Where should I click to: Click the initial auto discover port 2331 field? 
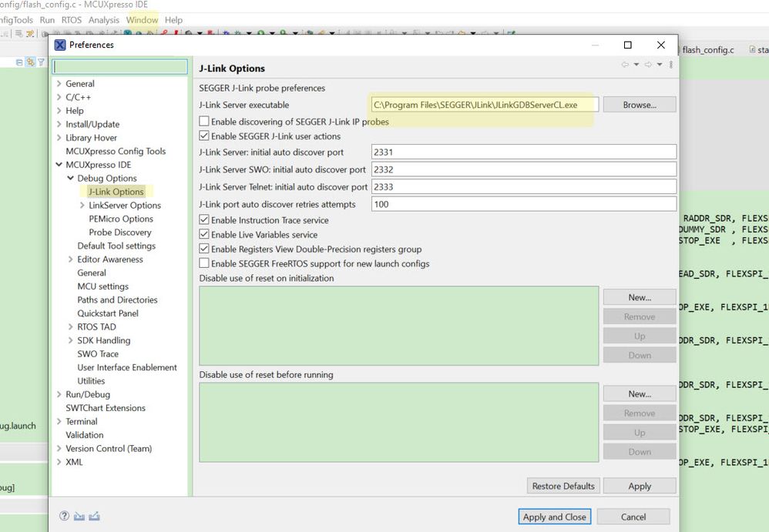pyautogui.click(x=524, y=152)
